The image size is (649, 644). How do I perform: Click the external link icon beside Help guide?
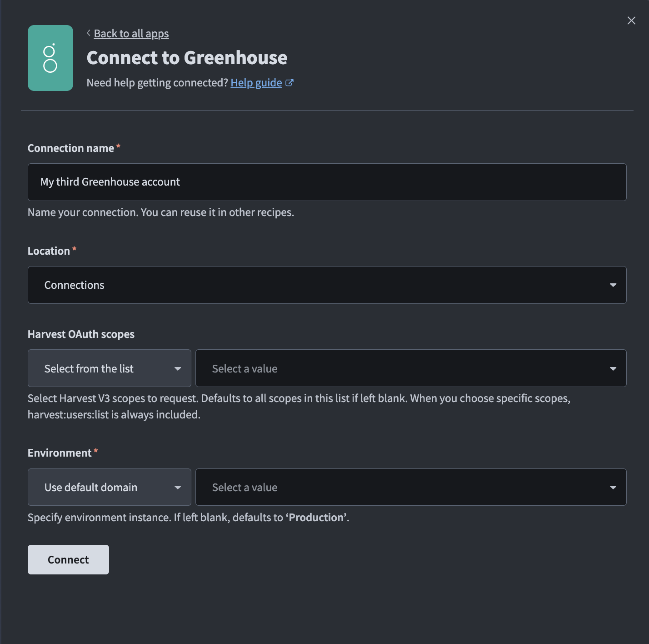click(290, 83)
